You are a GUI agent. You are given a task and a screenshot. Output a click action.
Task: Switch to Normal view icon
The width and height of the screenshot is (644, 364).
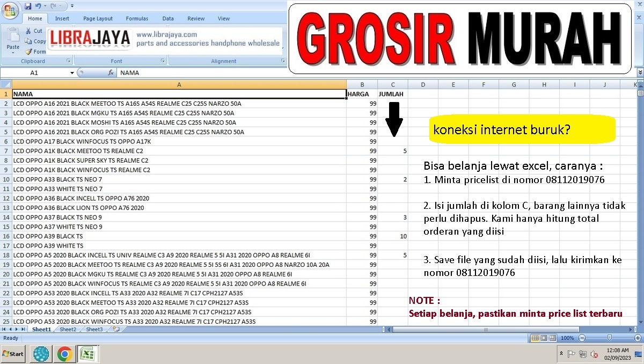(535, 338)
